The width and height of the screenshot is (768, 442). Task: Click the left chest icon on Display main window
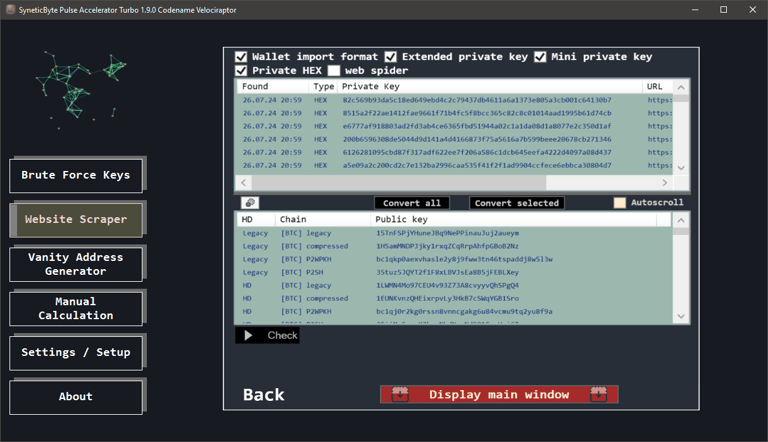point(400,394)
